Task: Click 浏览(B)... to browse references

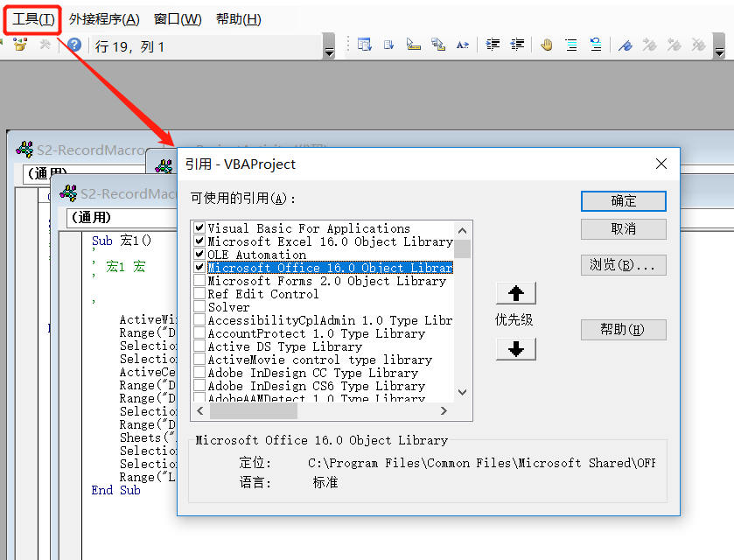Action: pyautogui.click(x=624, y=265)
